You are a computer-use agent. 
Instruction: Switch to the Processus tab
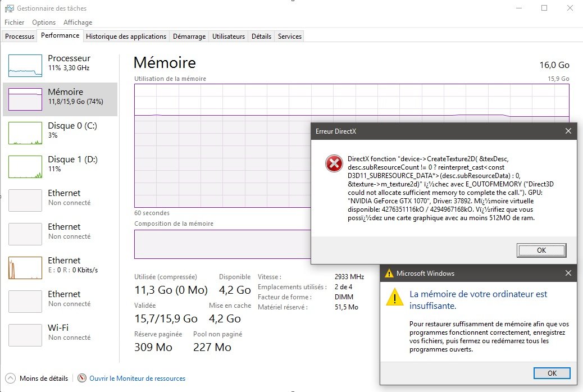coord(20,37)
